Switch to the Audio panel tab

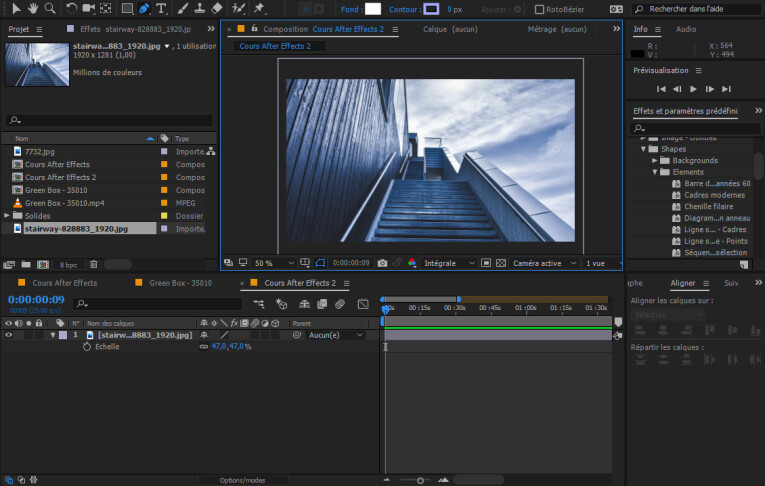tap(686, 29)
